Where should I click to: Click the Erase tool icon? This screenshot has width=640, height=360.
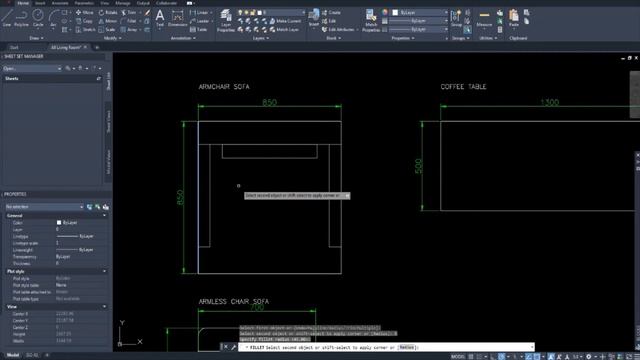tap(147, 13)
